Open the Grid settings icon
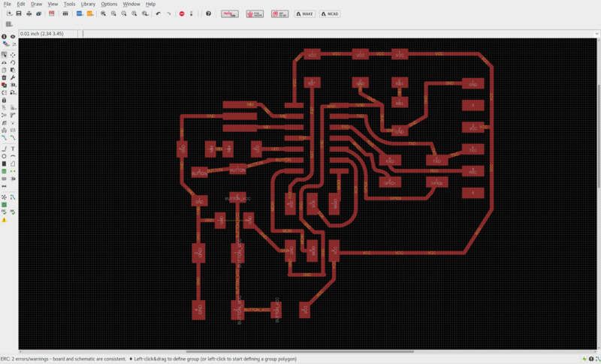The height and width of the screenshot is (364, 601). pos(9,24)
